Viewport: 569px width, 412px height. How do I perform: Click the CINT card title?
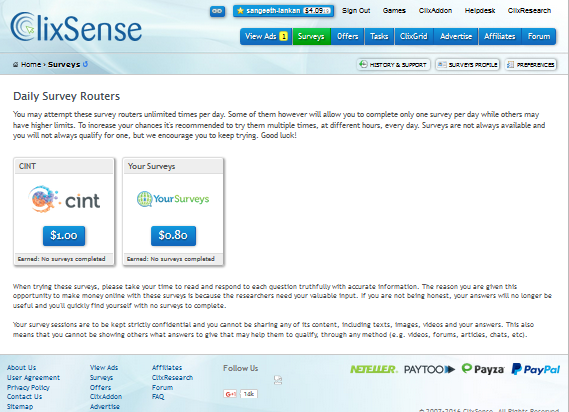(x=27, y=166)
